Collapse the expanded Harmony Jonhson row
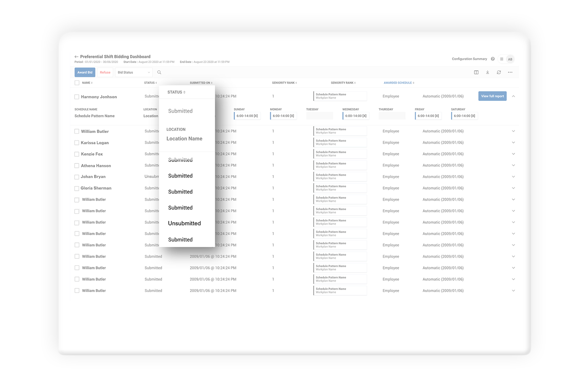The image size is (588, 392). tap(513, 96)
